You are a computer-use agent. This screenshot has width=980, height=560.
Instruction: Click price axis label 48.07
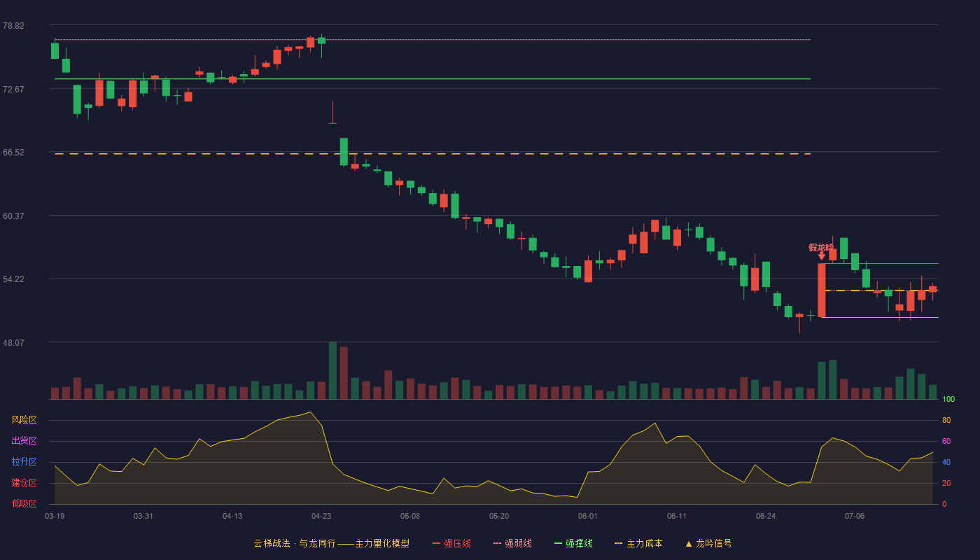(x=13, y=342)
